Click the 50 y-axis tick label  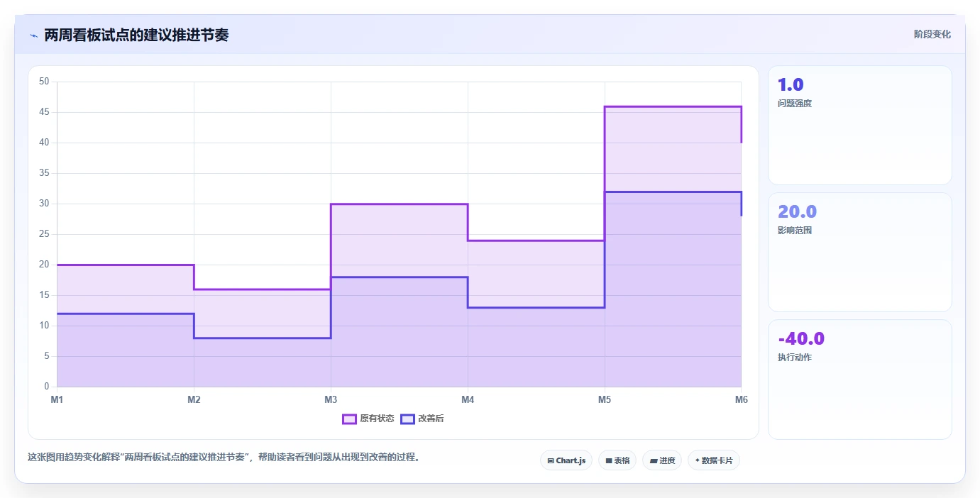point(44,82)
